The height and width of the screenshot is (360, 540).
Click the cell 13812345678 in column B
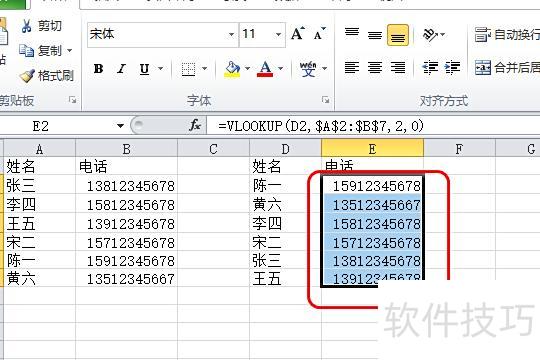[x=126, y=185]
